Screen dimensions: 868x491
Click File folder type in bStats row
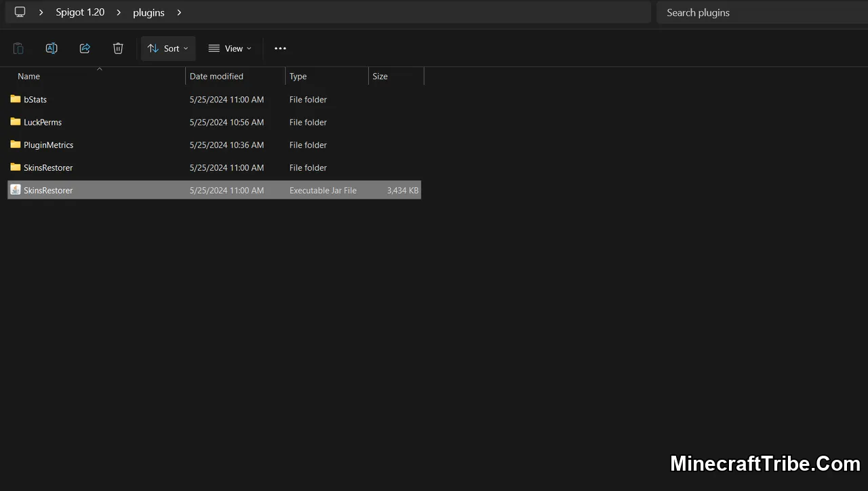308,100
